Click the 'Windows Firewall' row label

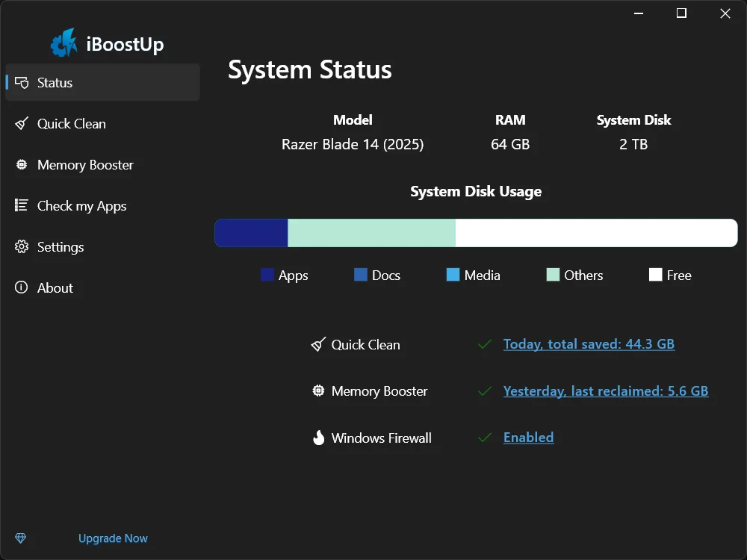(382, 438)
